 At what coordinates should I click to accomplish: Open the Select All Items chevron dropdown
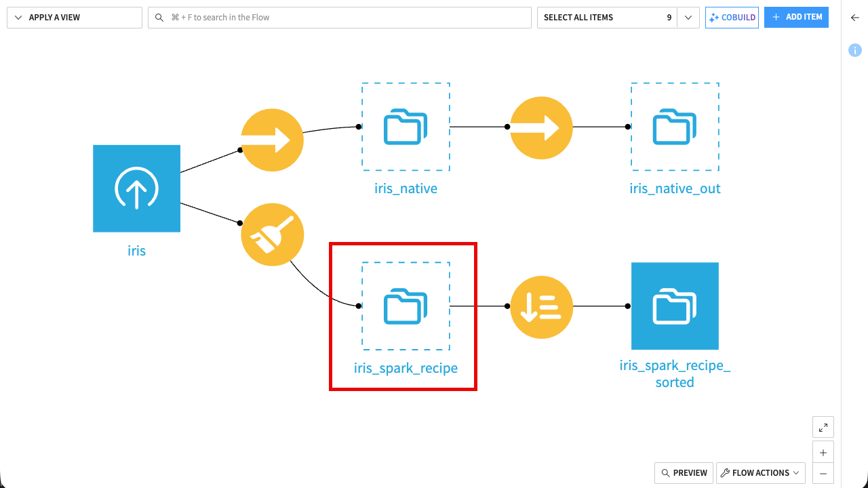click(689, 18)
